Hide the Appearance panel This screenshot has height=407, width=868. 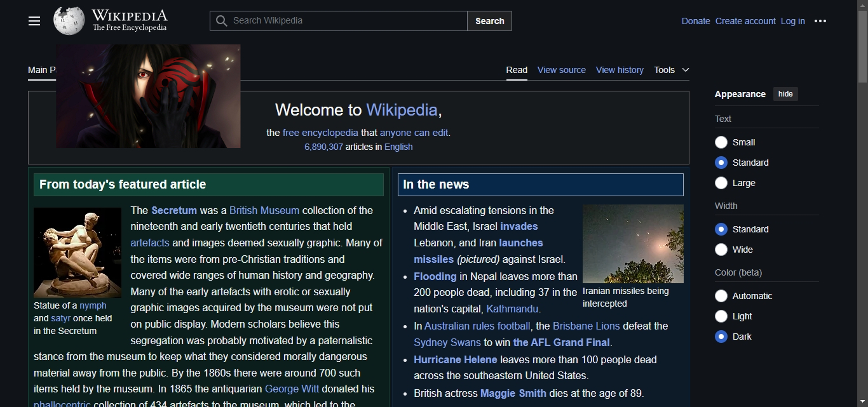[x=785, y=94]
